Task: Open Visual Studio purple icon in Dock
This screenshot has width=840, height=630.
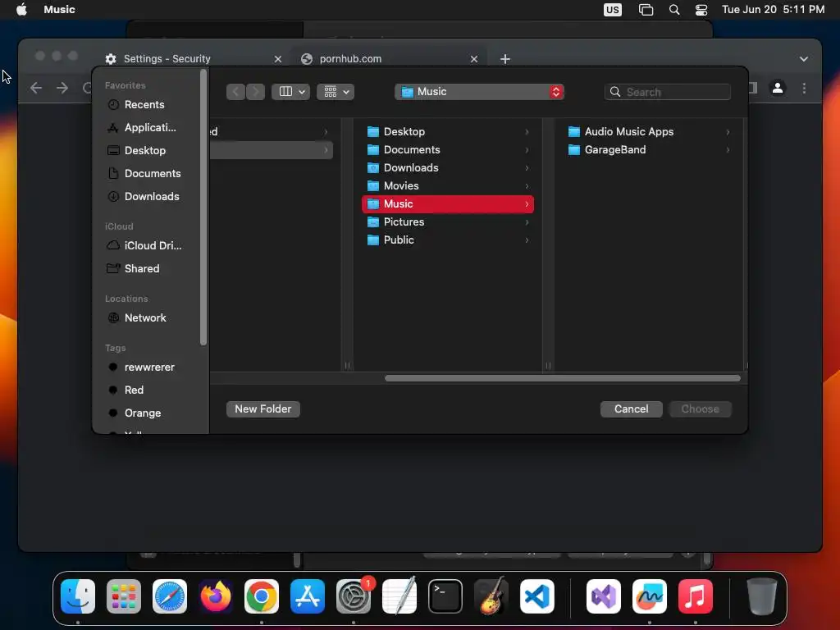Action: 604,596
